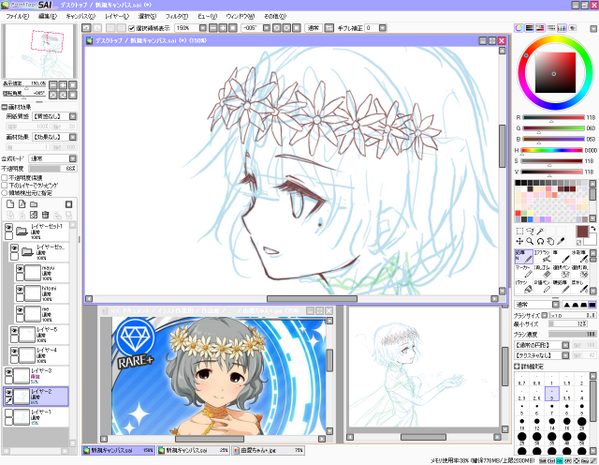Select the Lasso selection tool
Screen dimensions: 599x465
(x=530, y=231)
